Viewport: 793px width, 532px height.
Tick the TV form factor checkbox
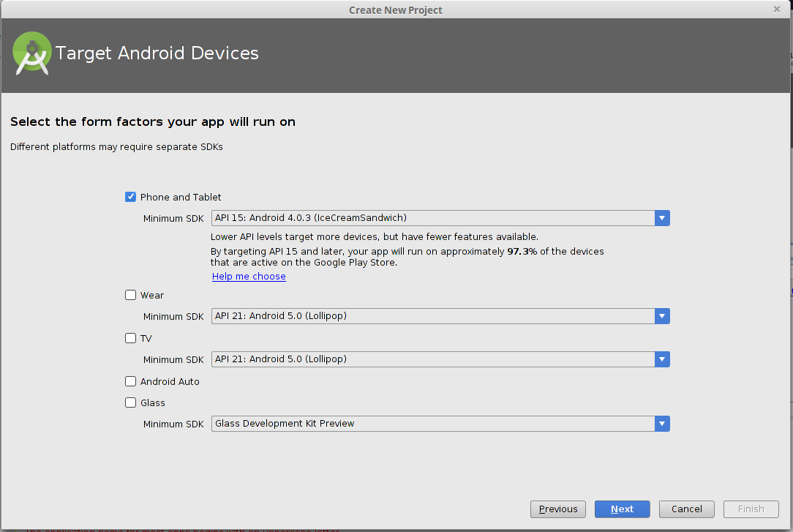pos(131,338)
